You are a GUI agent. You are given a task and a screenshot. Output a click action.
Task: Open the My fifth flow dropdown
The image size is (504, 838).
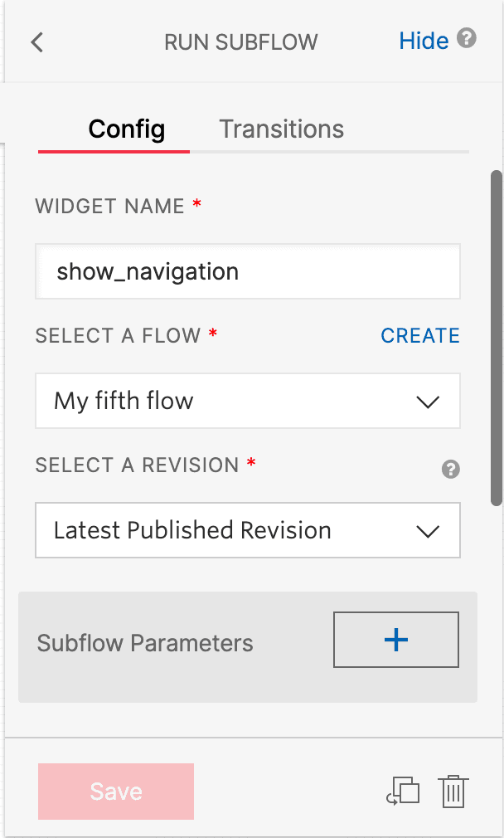248,401
